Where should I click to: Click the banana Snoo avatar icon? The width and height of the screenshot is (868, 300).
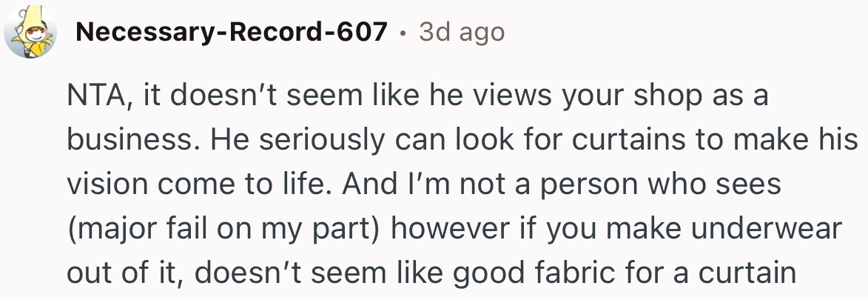pos(31,33)
